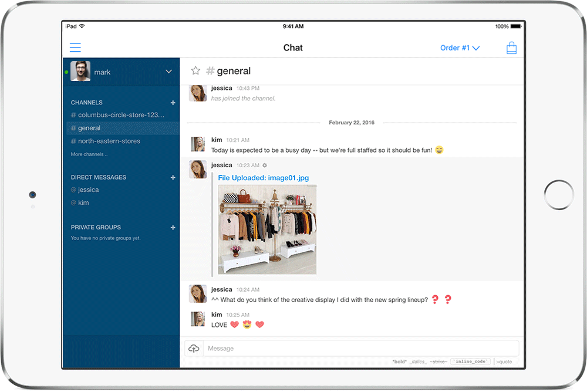587x392 pixels.
Task: Click the first red question mark emoji
Action: [x=435, y=299]
